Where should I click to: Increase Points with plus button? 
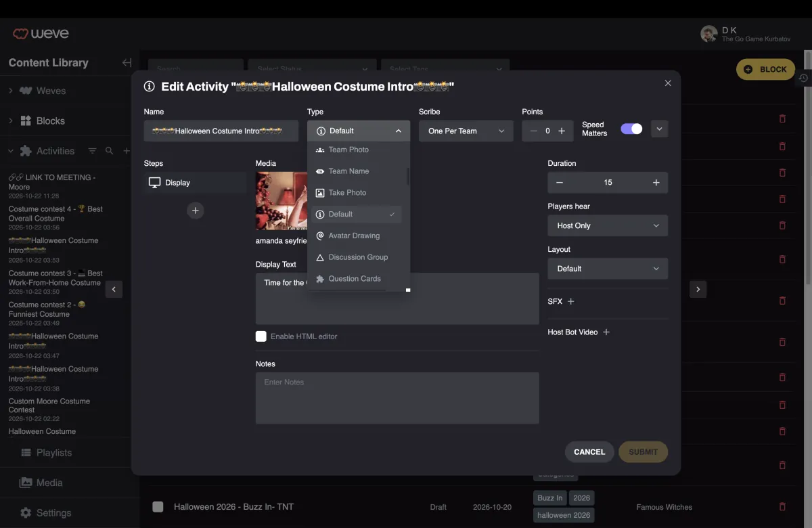point(562,131)
